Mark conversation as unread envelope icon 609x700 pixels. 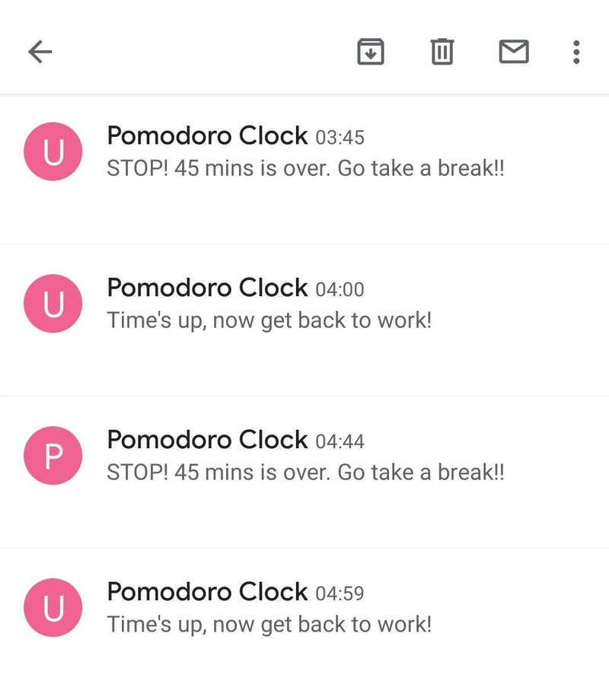514,52
